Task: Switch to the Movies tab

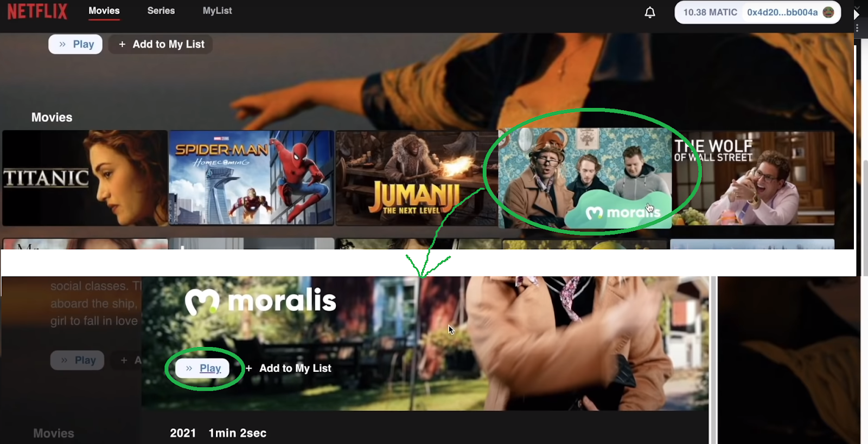Action: click(x=104, y=11)
